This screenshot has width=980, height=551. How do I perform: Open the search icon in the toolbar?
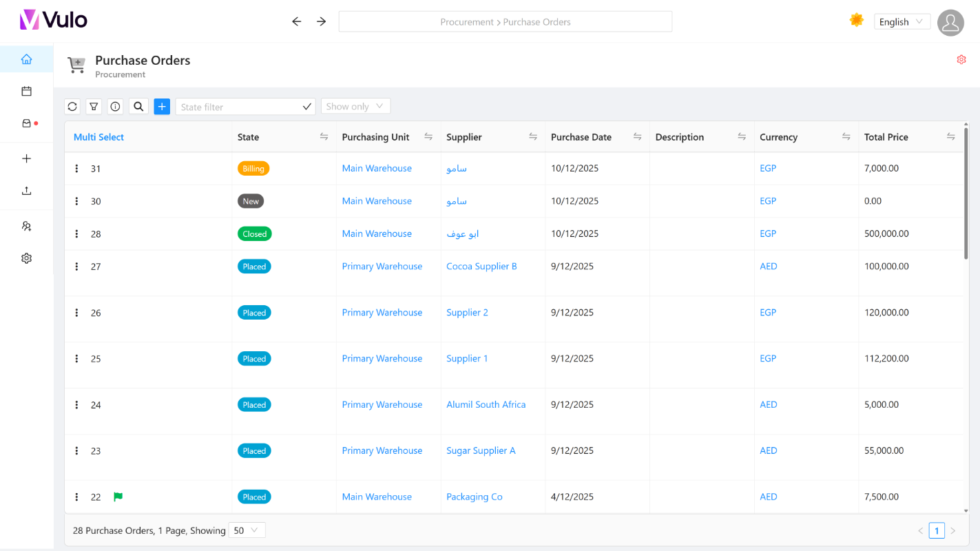tap(138, 106)
